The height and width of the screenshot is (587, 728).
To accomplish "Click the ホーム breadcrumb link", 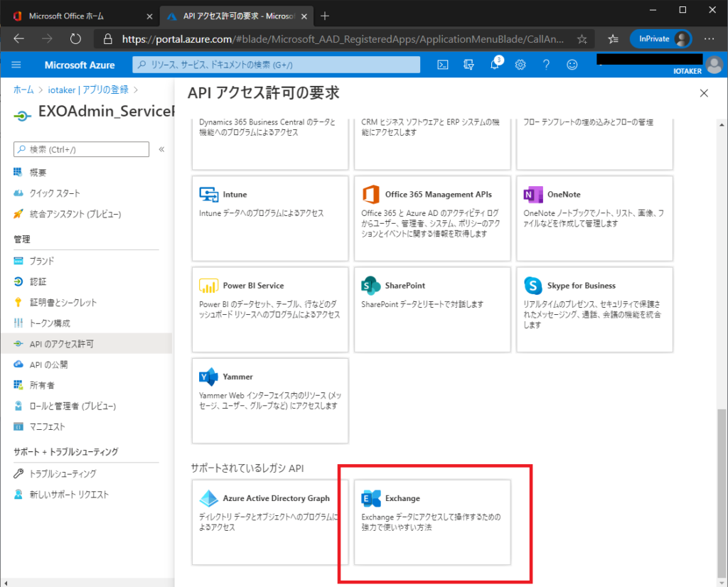I will tap(23, 90).
